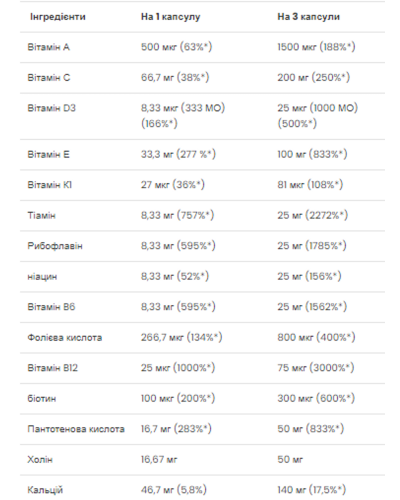Image resolution: width=400 pixels, height=500 pixels.
Task: Select the ніацин row label
Action: point(42,277)
